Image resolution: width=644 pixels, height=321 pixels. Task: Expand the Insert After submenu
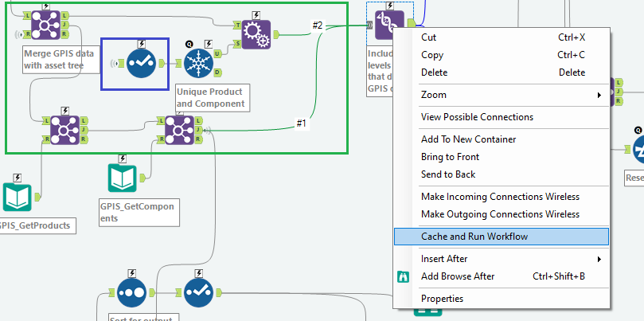(x=501, y=259)
